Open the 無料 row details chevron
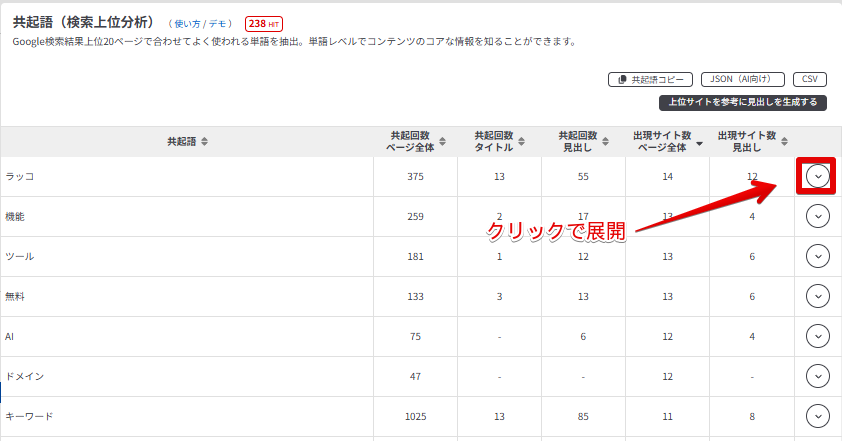 [x=818, y=296]
